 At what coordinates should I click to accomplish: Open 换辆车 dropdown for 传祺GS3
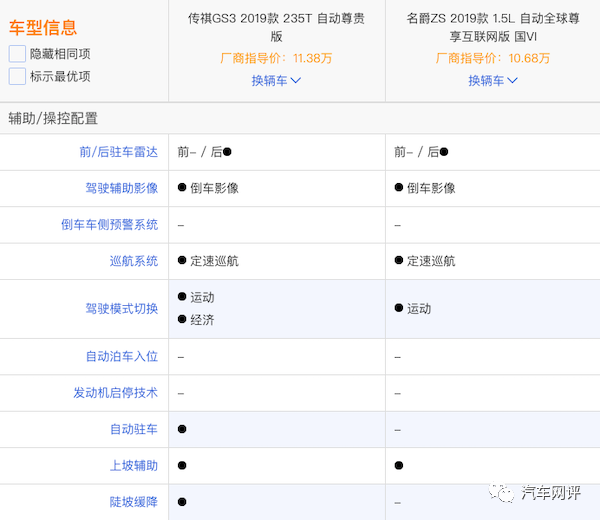click(x=276, y=81)
